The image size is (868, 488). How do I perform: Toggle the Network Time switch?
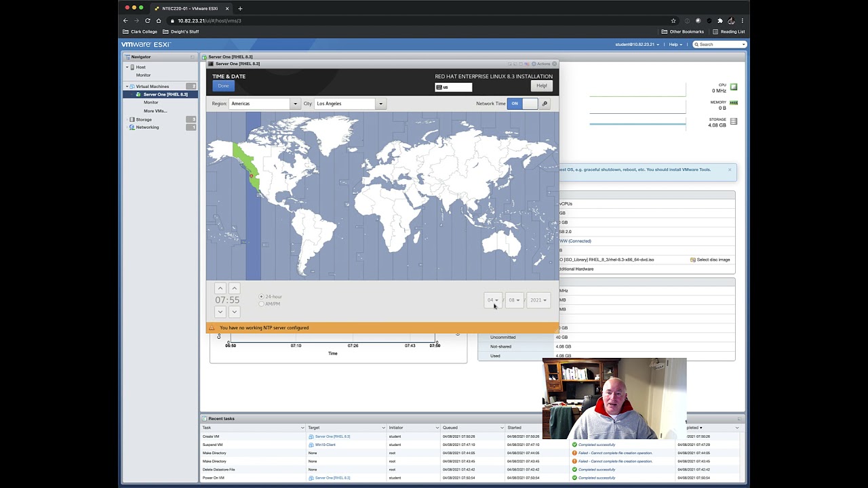tap(522, 104)
